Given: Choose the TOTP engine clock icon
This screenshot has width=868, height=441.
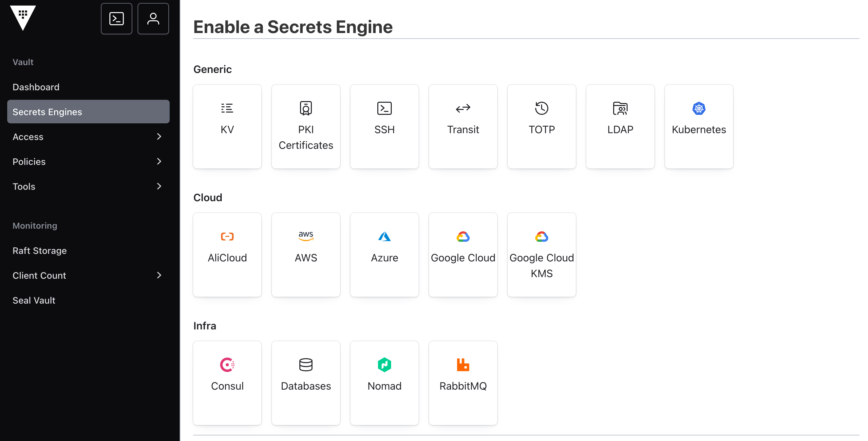Looking at the screenshot, I should [x=541, y=108].
